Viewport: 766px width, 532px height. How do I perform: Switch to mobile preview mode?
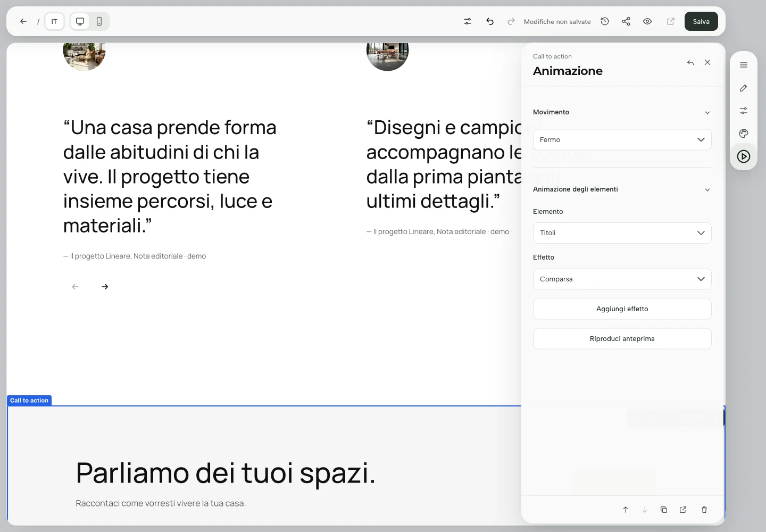[99, 21]
